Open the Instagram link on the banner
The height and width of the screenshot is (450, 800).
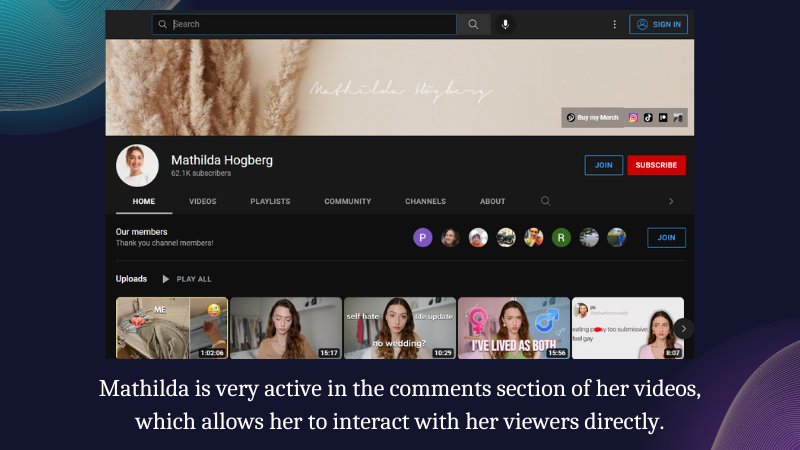(x=633, y=118)
